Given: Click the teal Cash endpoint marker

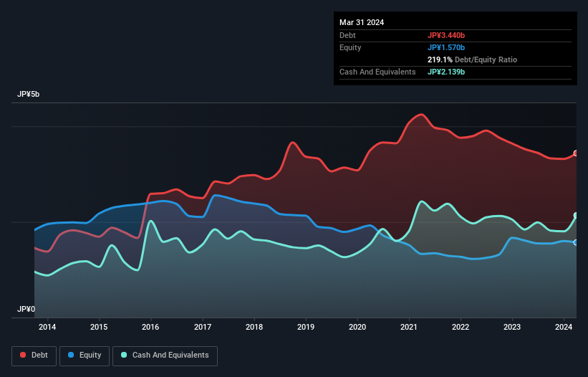Looking at the screenshot, I should pos(576,215).
